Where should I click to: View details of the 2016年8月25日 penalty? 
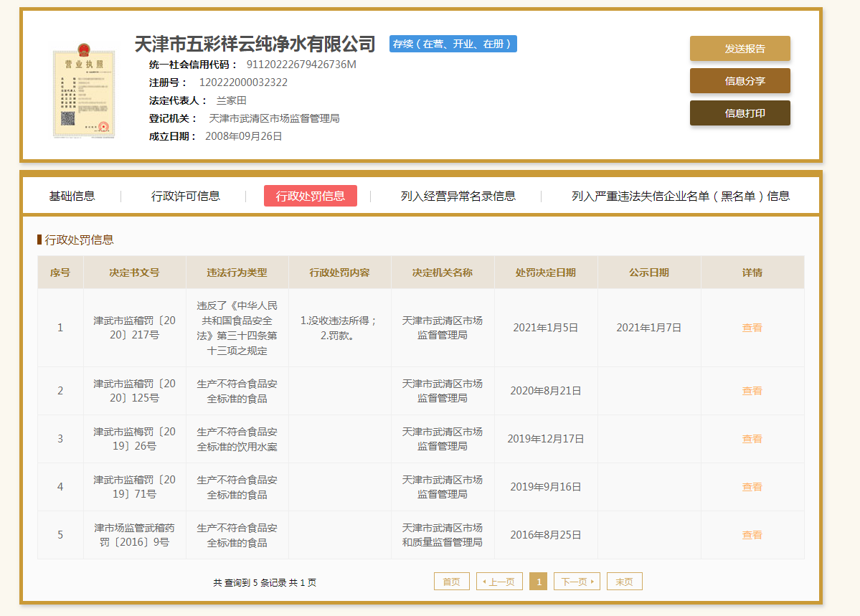pyautogui.click(x=752, y=535)
